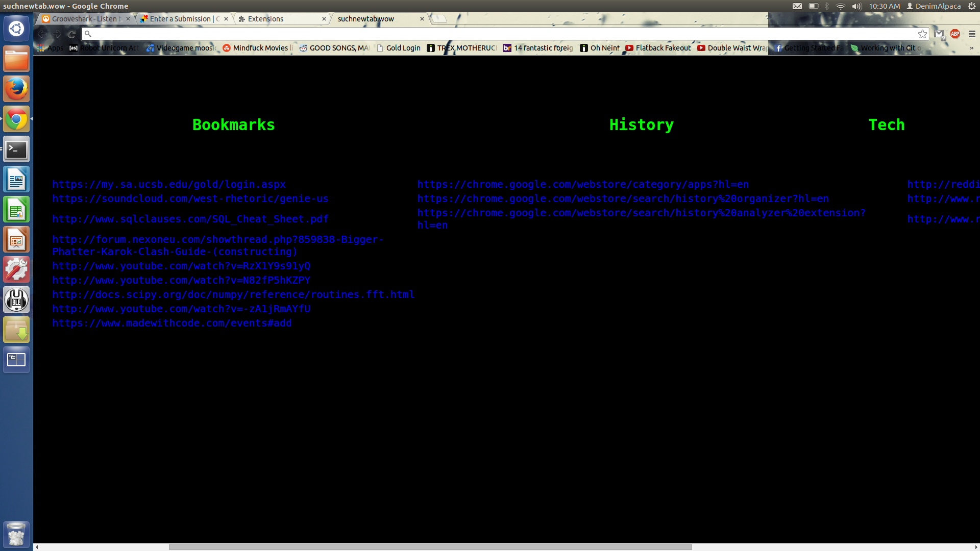
Task: Launch Firefox from the dock
Action: coord(16,89)
